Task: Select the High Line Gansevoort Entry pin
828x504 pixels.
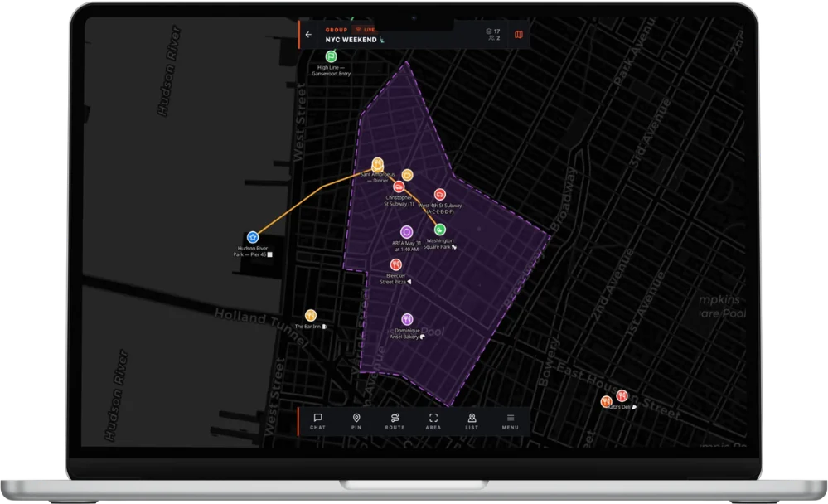Action: click(x=331, y=56)
